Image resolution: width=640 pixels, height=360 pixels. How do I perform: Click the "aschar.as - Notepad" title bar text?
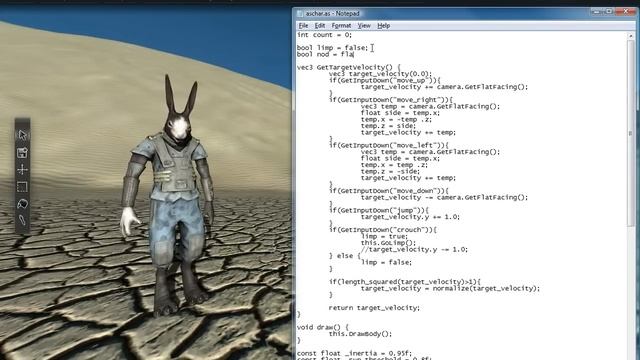click(x=332, y=13)
